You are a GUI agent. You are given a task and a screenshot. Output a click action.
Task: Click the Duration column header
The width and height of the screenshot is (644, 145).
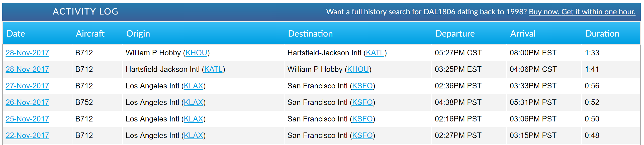click(x=602, y=34)
